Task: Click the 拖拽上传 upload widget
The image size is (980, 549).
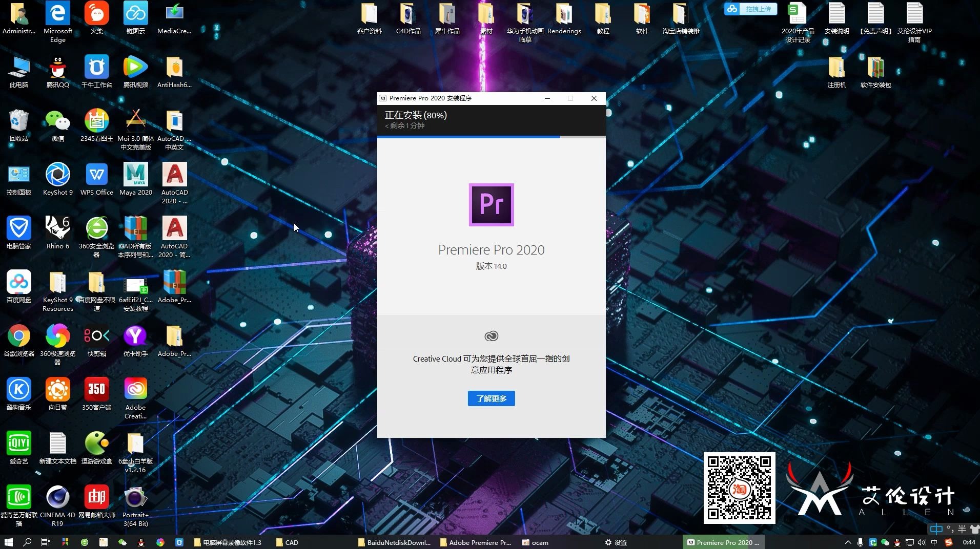Action: point(750,9)
